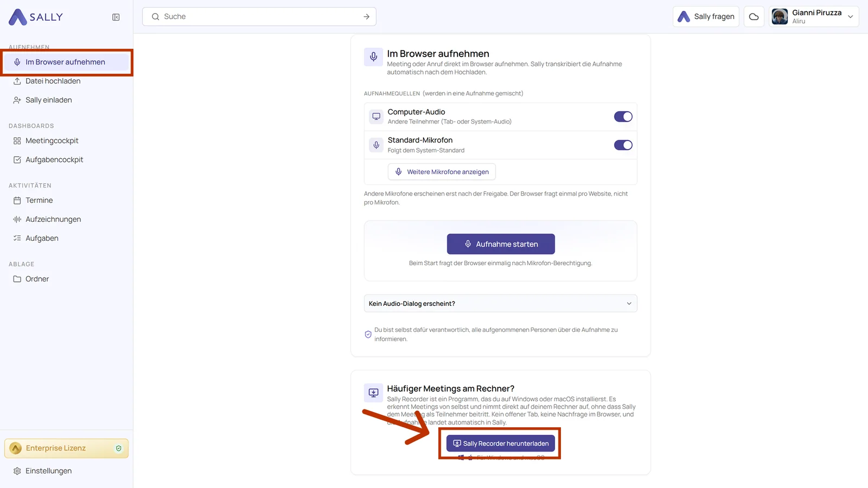Click Einstellungen gear icon
This screenshot has height=488, width=868.
(x=17, y=471)
